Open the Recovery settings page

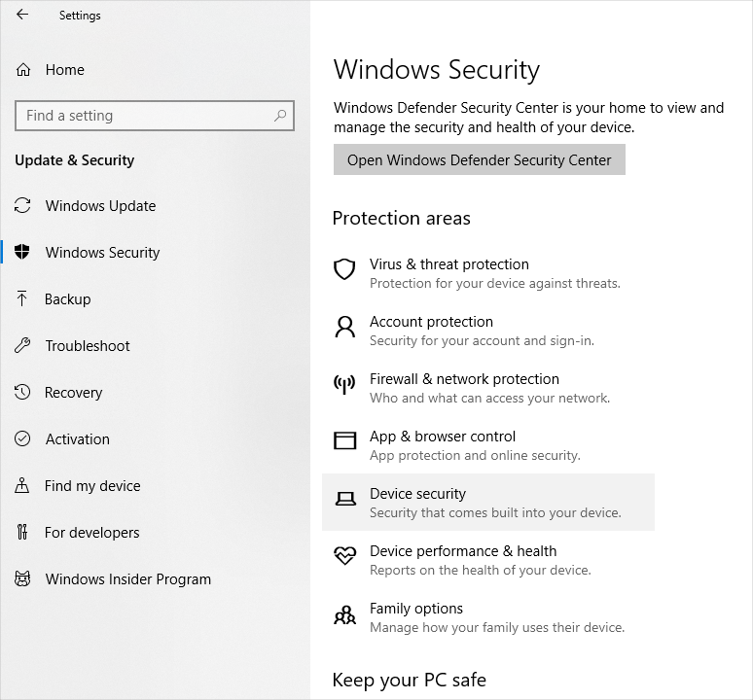pos(73,393)
